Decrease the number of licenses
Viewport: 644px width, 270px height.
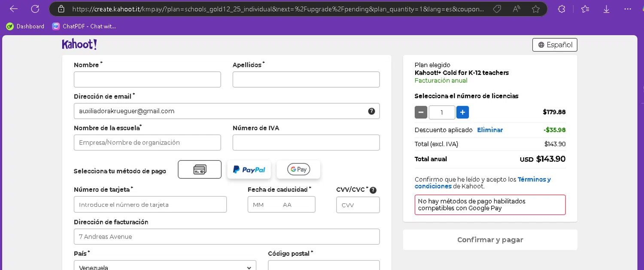click(x=421, y=112)
